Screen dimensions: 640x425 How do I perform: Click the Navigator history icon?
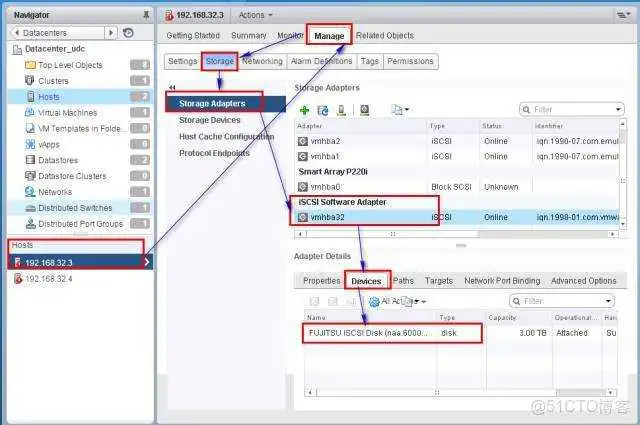click(x=128, y=32)
